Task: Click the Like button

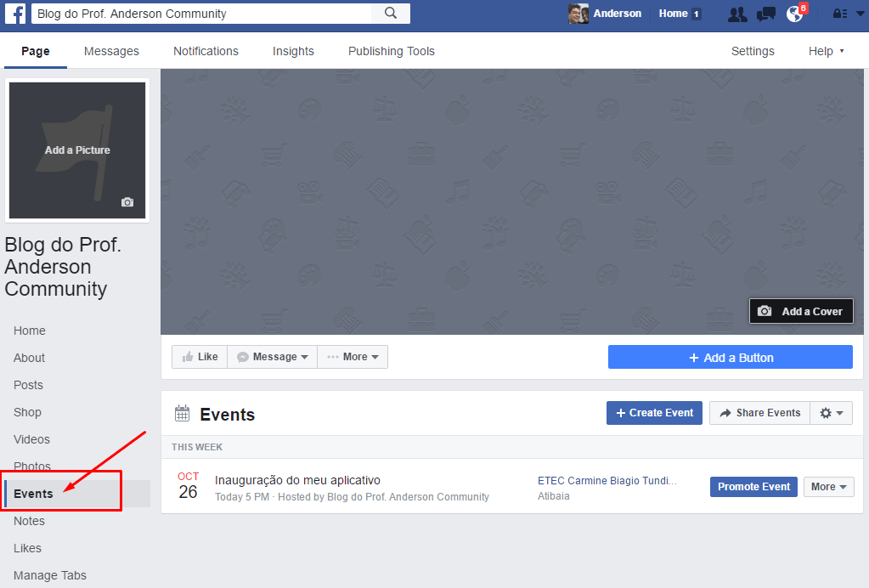Action: [x=200, y=357]
